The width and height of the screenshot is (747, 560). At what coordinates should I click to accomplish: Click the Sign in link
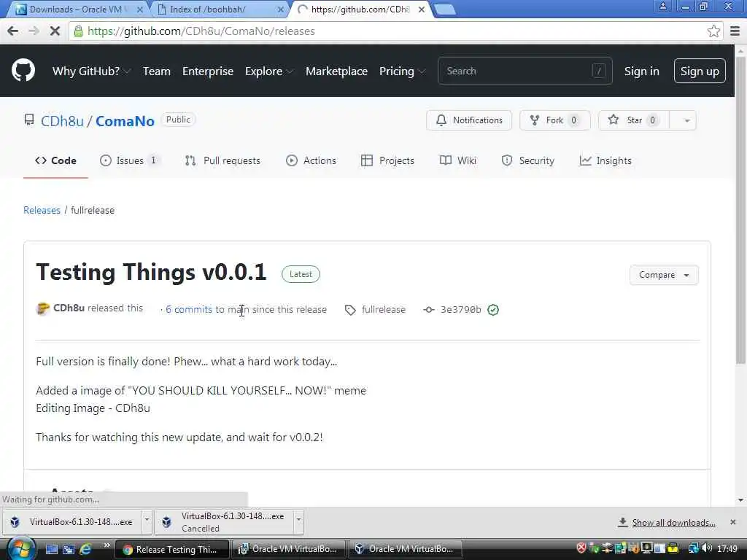(x=642, y=71)
